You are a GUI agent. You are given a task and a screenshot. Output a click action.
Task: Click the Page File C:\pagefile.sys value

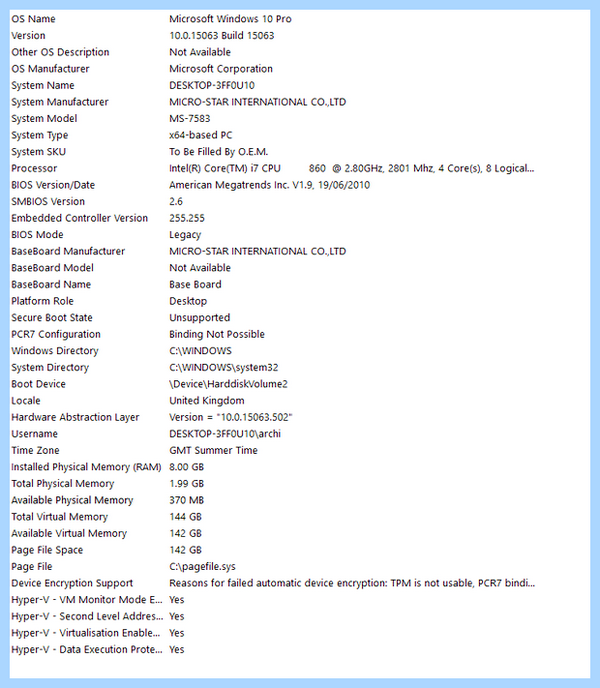pyautogui.click(x=202, y=566)
